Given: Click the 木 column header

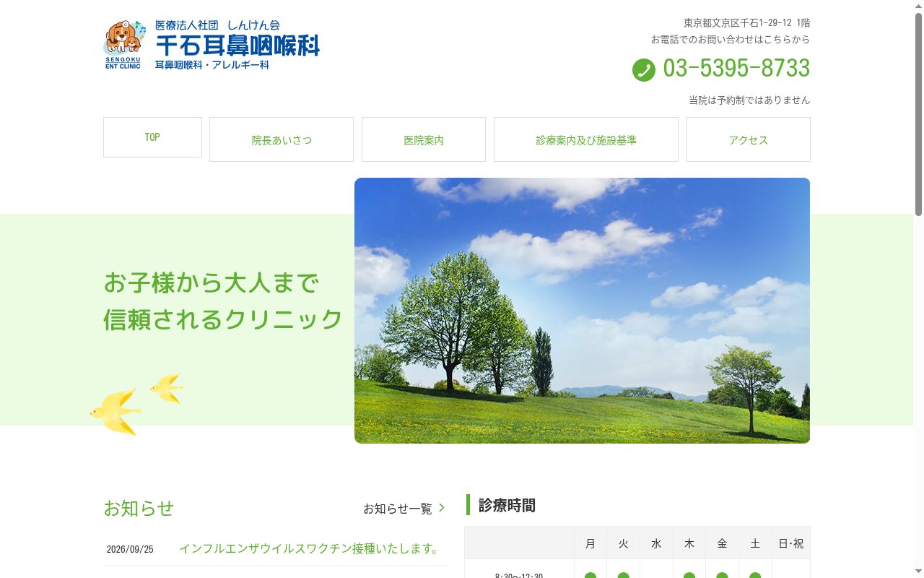Looking at the screenshot, I should click(x=689, y=543).
